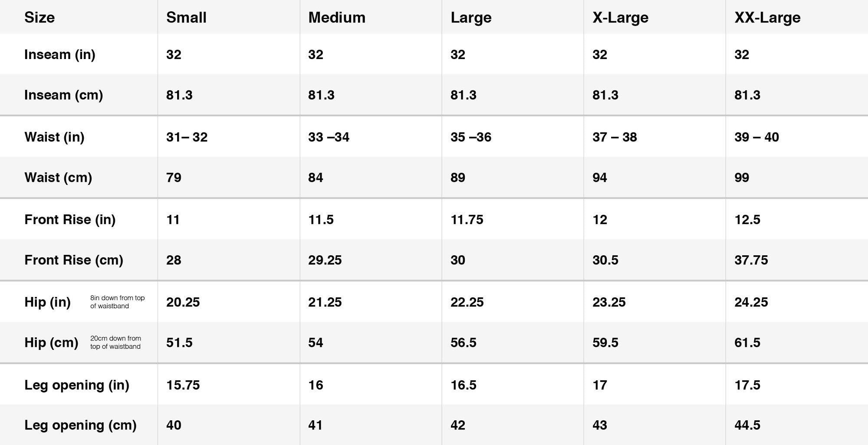Click the 31–32 waist value for Small
Viewport: 868px width, 445px height.
pos(187,137)
